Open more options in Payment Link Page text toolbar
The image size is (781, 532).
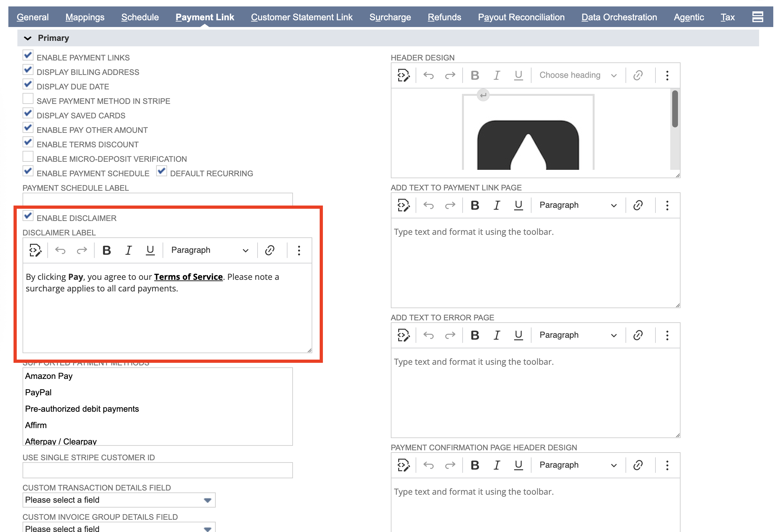coord(667,205)
